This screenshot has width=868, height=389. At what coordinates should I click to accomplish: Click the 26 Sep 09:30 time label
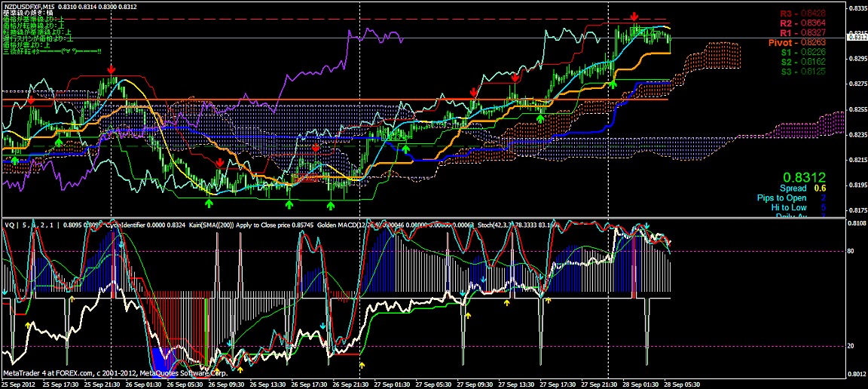pyautogui.click(x=226, y=384)
